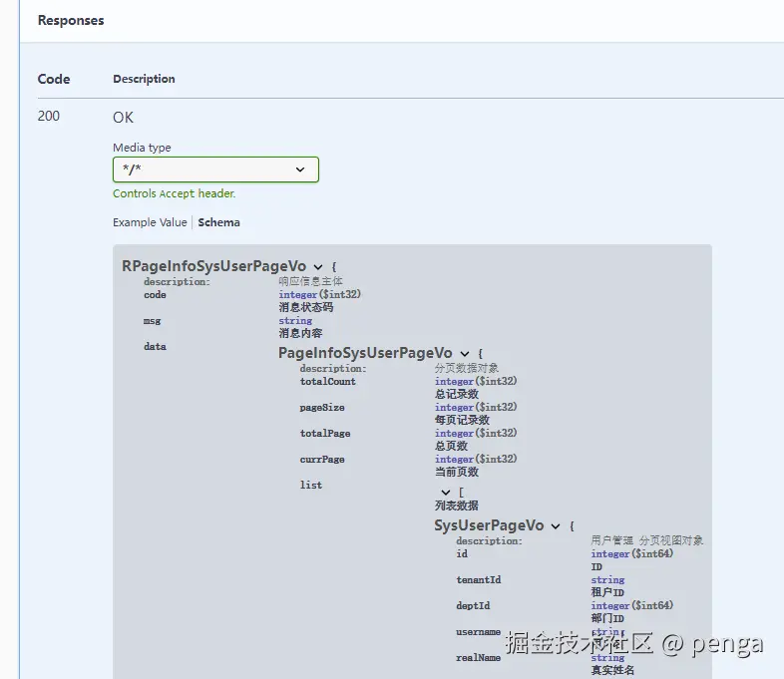Click the 每页记录数 description text
The height and width of the screenshot is (679, 784).
coord(462,420)
